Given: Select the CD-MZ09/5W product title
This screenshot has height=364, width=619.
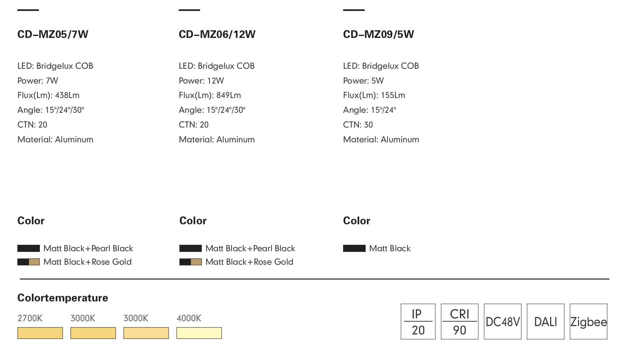Looking at the screenshot, I should [x=378, y=34].
